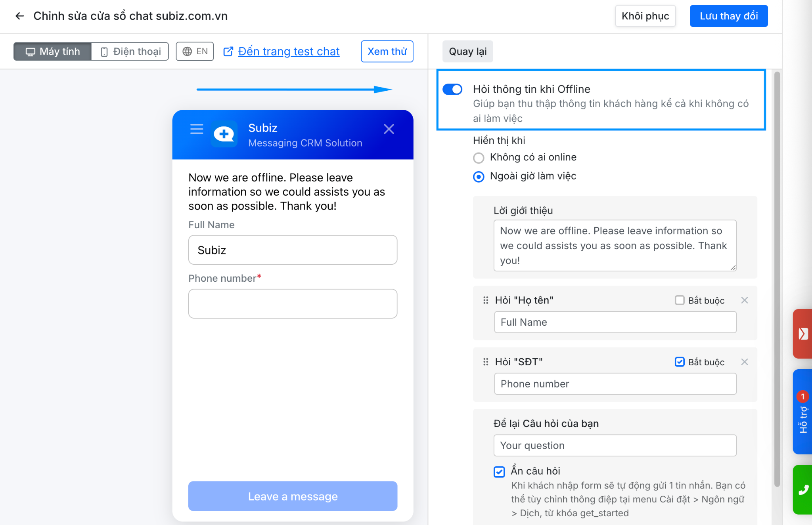Switch preview to "Máy tính" tab

tap(53, 52)
